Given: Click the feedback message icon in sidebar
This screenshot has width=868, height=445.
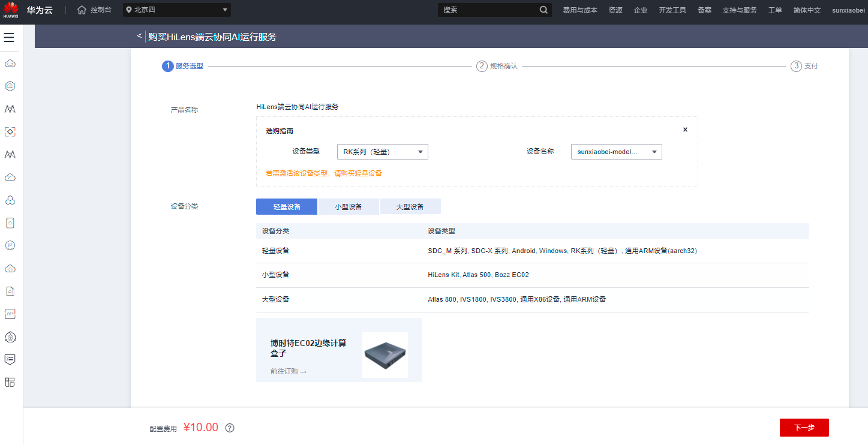Looking at the screenshot, I should coord(10,359).
